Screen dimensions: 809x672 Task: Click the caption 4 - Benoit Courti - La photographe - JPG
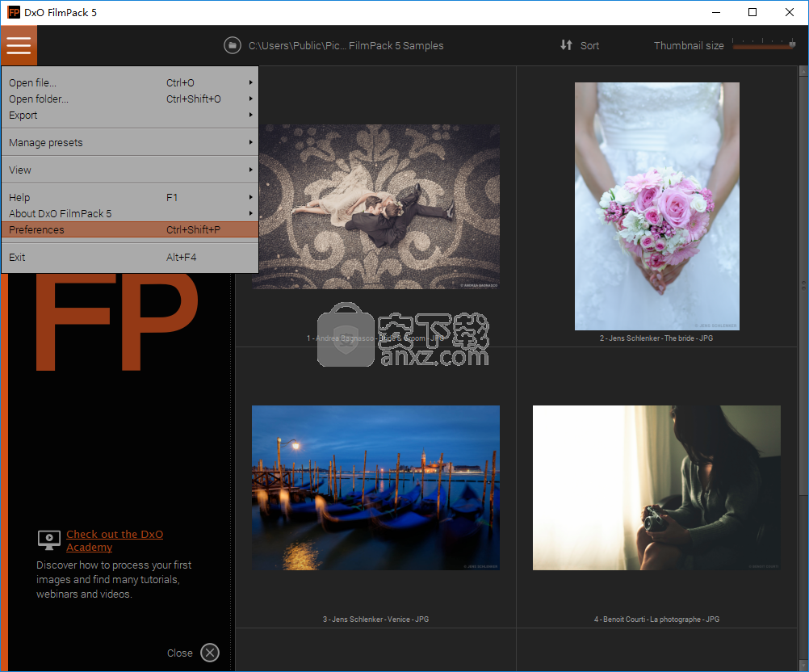click(656, 619)
